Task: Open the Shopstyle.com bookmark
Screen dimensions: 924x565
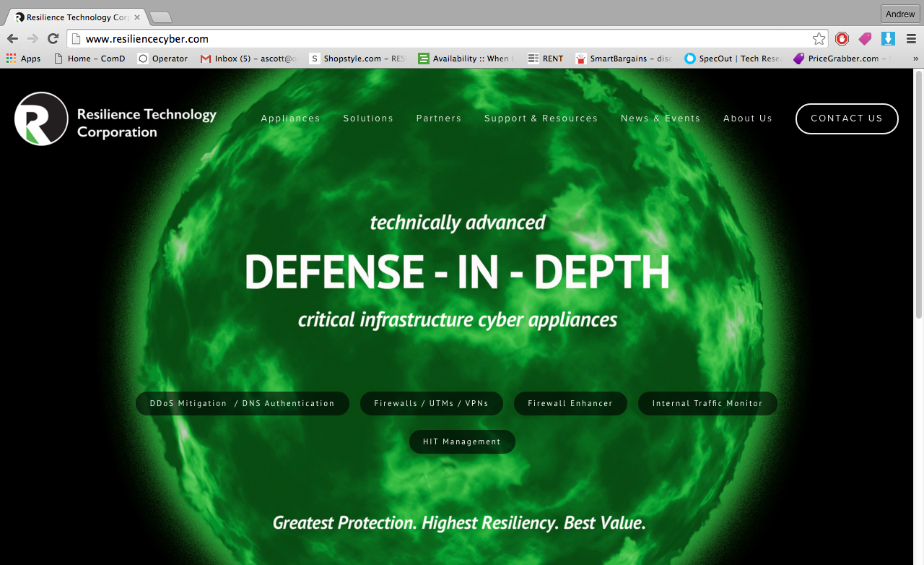Action: click(357, 59)
